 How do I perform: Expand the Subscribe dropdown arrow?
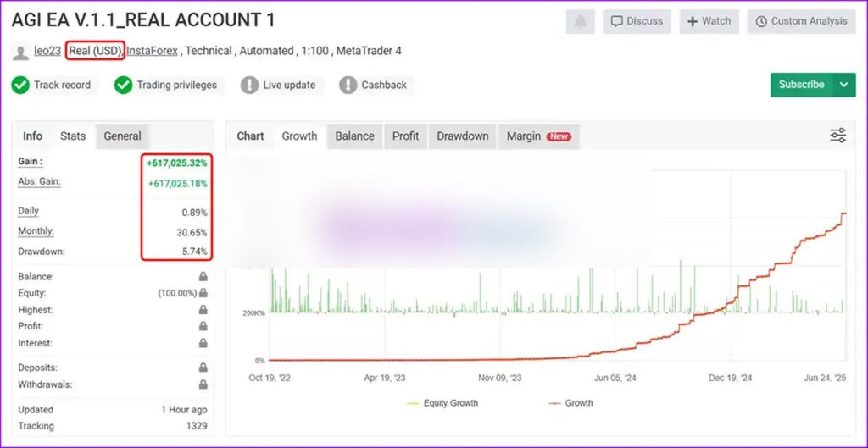coord(843,85)
